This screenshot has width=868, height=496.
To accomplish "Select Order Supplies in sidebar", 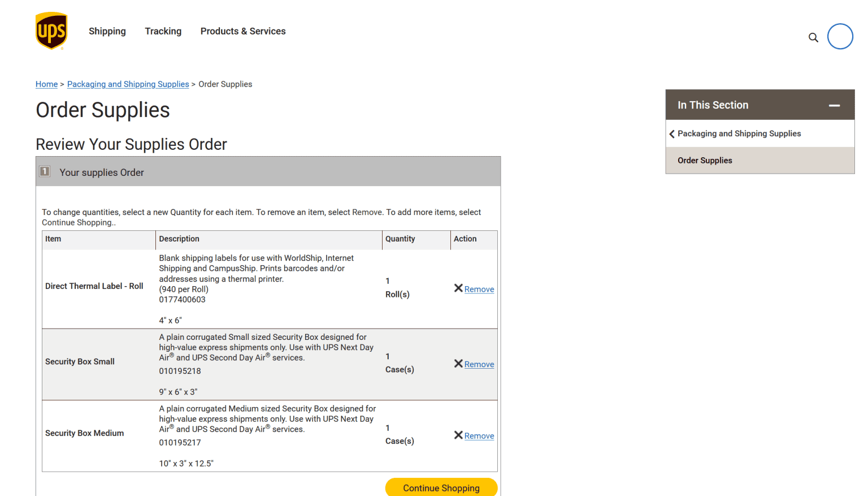I will click(x=705, y=161).
